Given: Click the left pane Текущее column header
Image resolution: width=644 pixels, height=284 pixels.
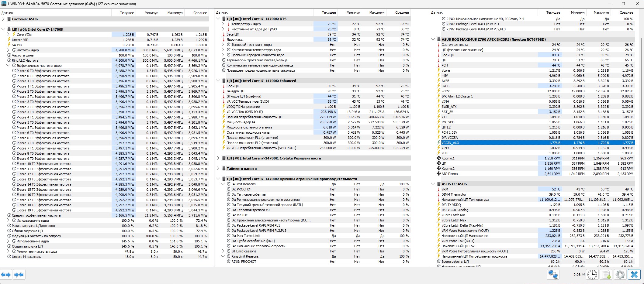Looking at the screenshot, I should pyautogui.click(x=123, y=13).
